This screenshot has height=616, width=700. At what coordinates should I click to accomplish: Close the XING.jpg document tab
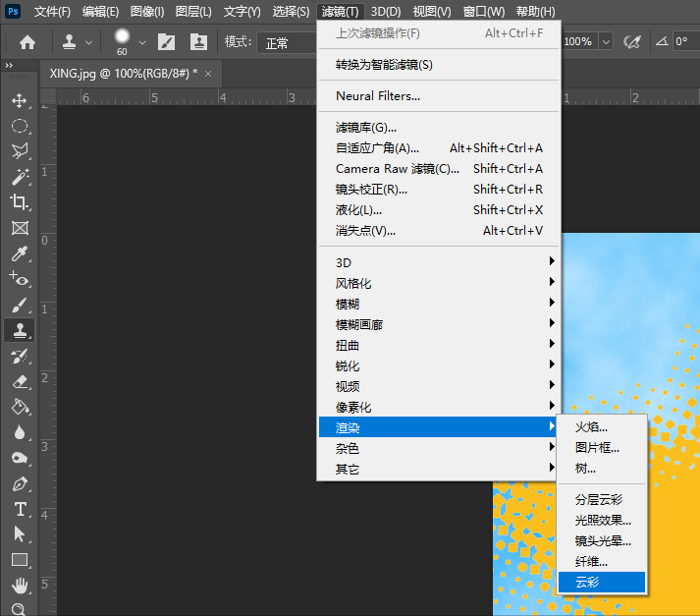pos(208,74)
